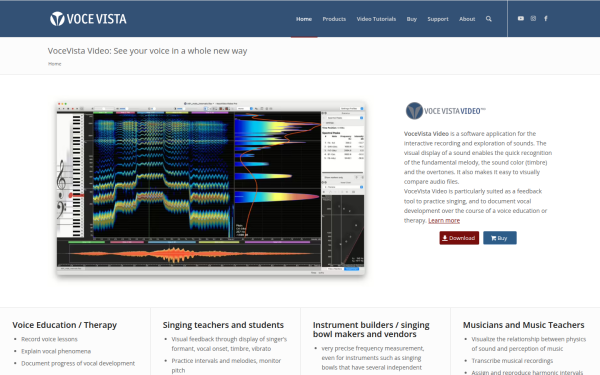Viewport: 600px width, 375px height.
Task: Open the Facebook social icon
Action: click(x=546, y=18)
